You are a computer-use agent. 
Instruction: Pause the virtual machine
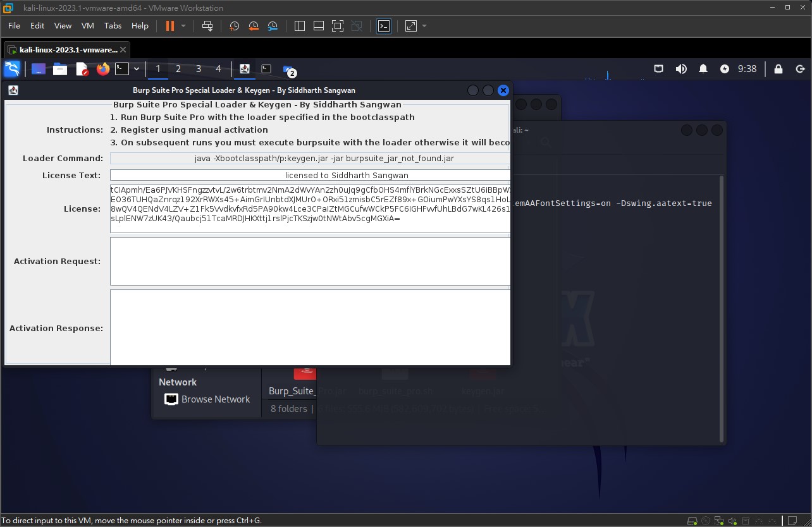coord(169,26)
